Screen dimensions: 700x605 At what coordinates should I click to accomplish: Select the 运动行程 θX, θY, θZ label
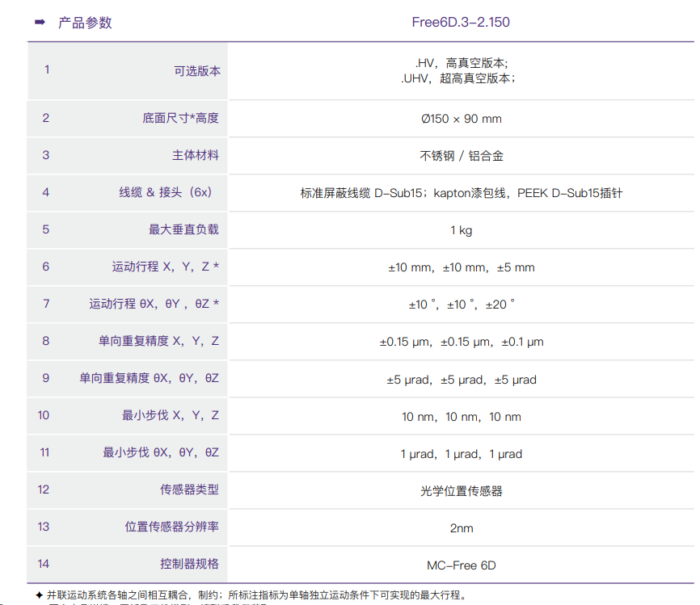tap(154, 304)
